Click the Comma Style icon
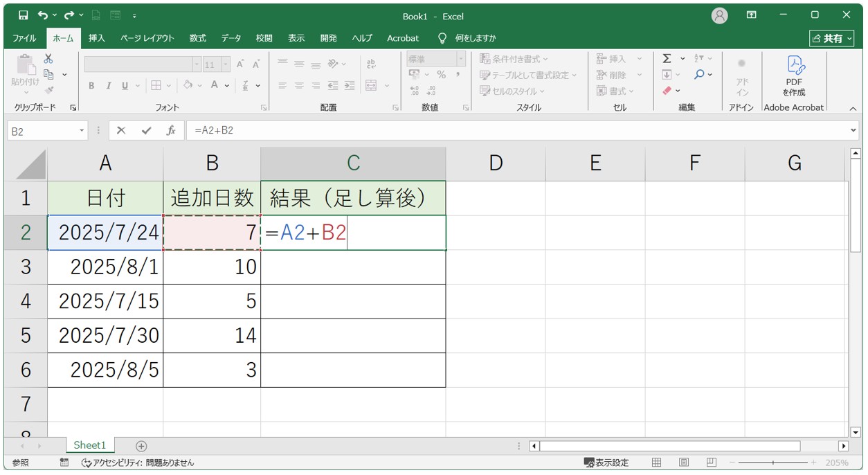The width and height of the screenshot is (868, 475). [458, 75]
